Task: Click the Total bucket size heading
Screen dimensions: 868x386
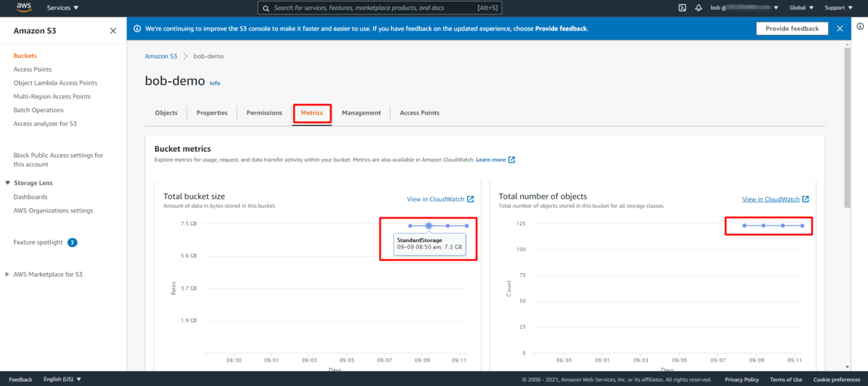Action: tap(194, 196)
